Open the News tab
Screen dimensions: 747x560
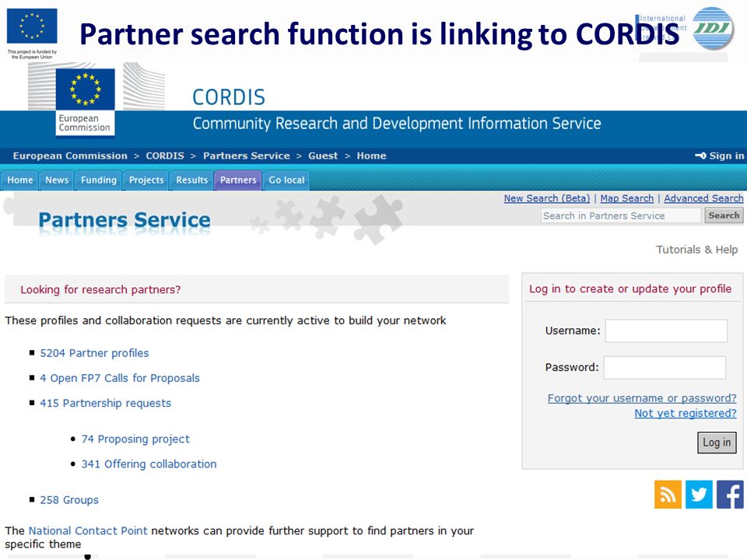(x=57, y=180)
